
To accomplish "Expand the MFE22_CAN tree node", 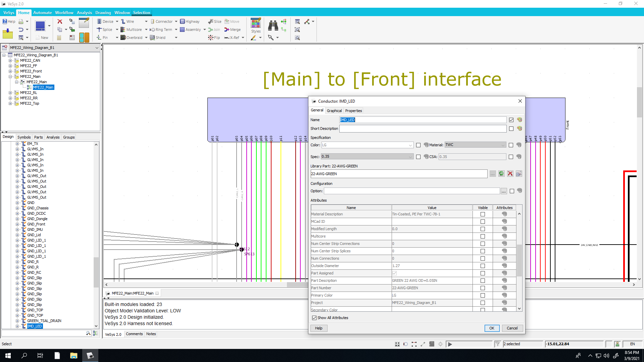I will click(x=10, y=60).
